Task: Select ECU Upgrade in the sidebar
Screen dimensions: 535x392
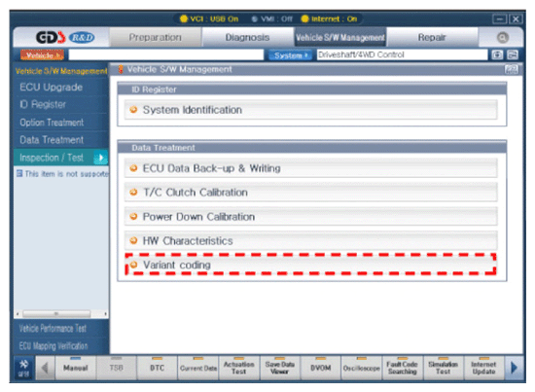Action: click(52, 88)
